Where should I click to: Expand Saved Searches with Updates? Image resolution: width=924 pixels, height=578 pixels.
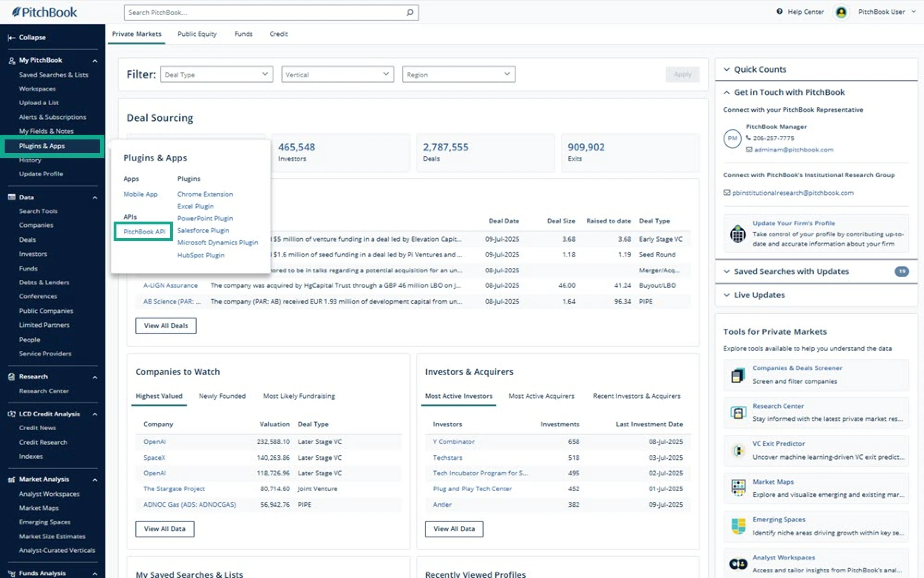pyautogui.click(x=727, y=271)
